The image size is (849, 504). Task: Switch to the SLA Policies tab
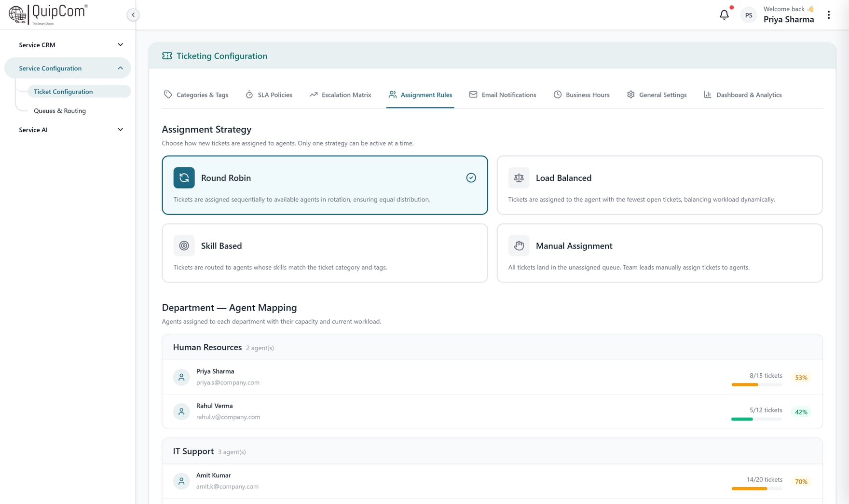(269, 95)
